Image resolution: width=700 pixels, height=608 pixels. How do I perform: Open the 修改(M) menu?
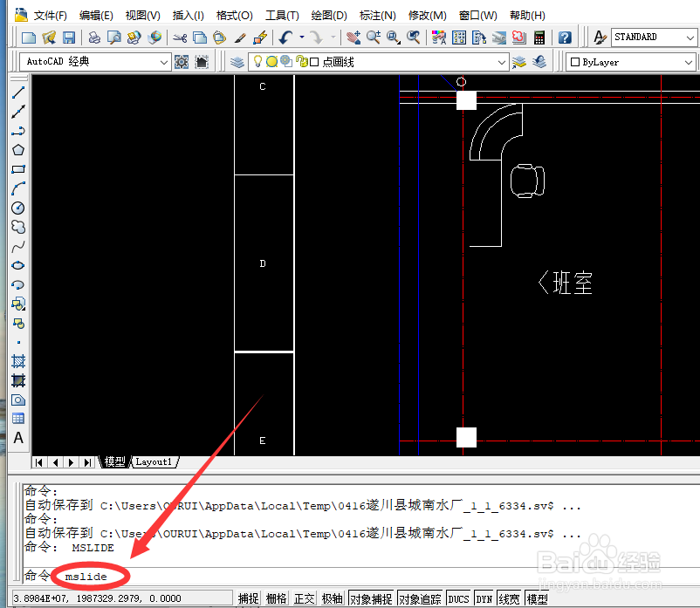tap(427, 16)
